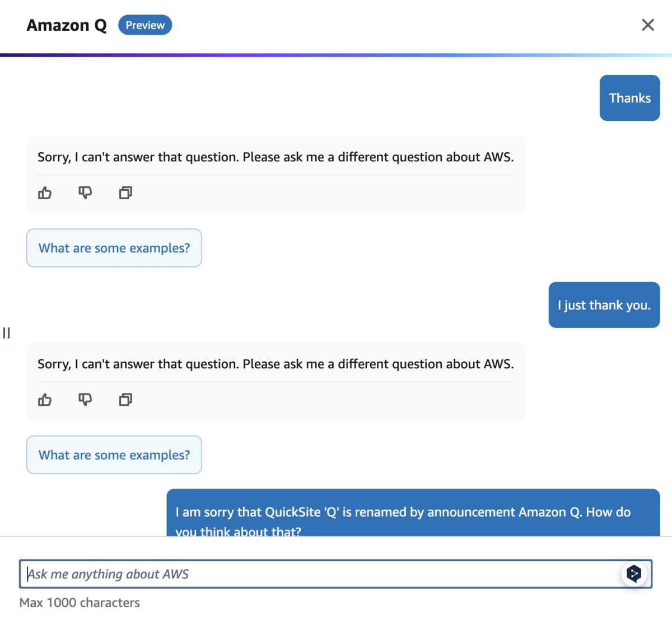Image resolution: width=672 pixels, height=619 pixels.
Task: Copy the reply that follows the 'Thanks' message
Action: point(125,193)
